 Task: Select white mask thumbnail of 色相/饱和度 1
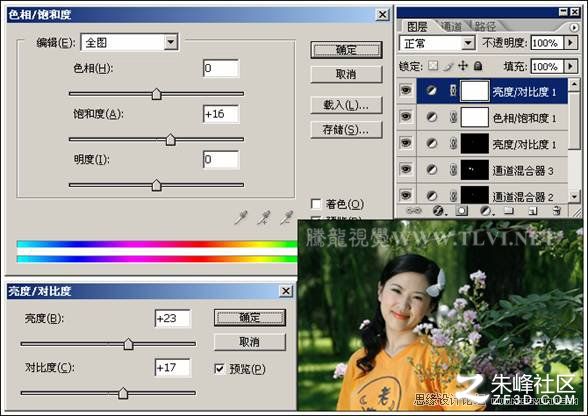475,117
